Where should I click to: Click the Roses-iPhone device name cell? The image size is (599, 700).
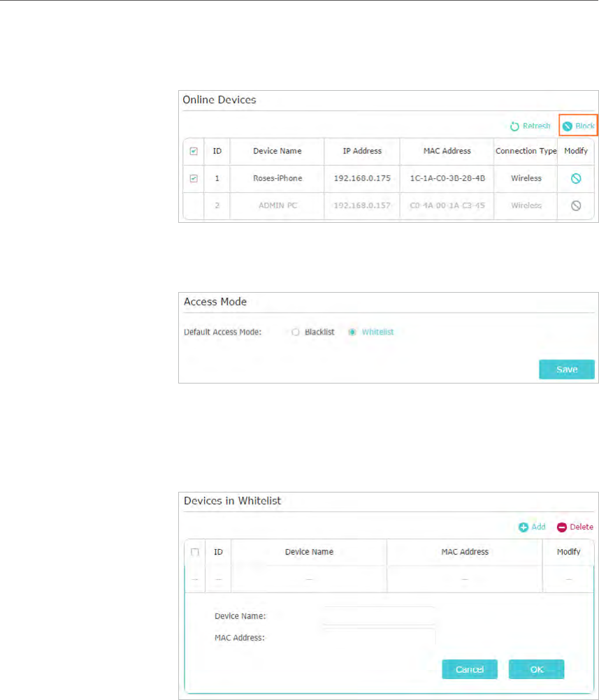[x=277, y=178]
